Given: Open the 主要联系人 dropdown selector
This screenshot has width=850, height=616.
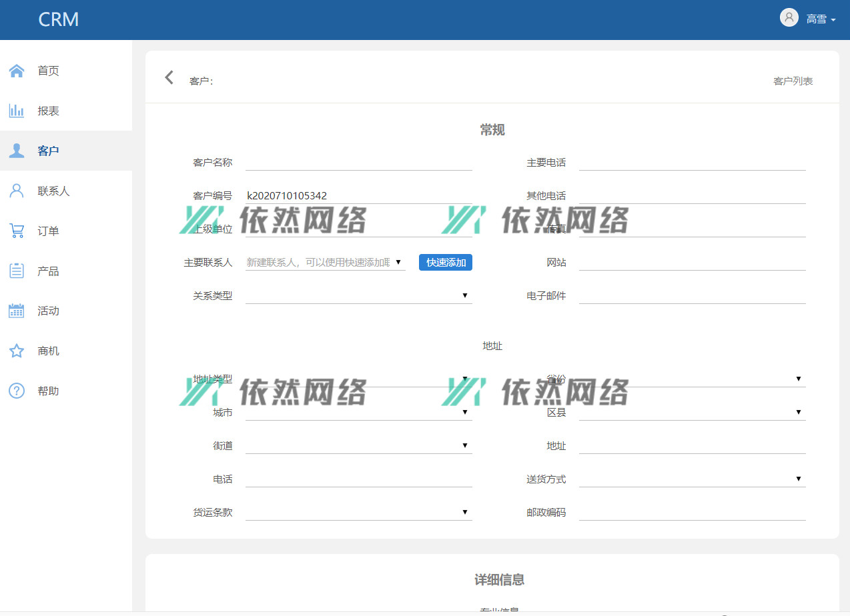Looking at the screenshot, I should click(325, 262).
